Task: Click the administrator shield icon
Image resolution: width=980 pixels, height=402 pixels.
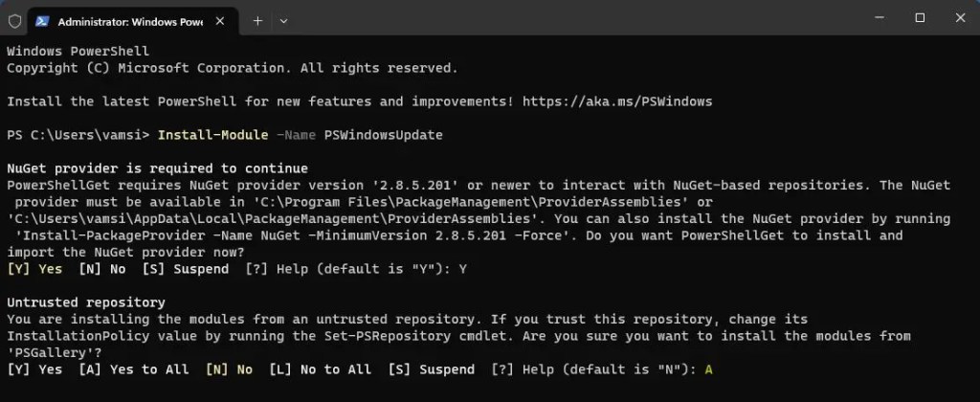Action: pyautogui.click(x=14, y=19)
